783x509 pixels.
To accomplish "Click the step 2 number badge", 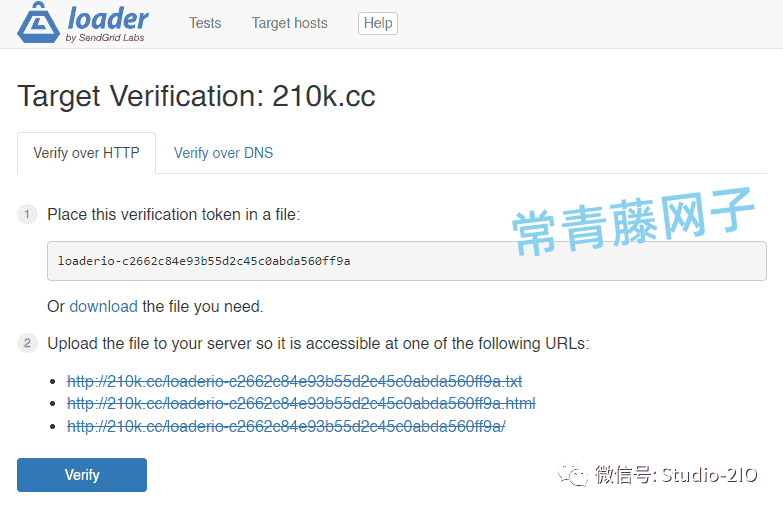I will pos(27,343).
